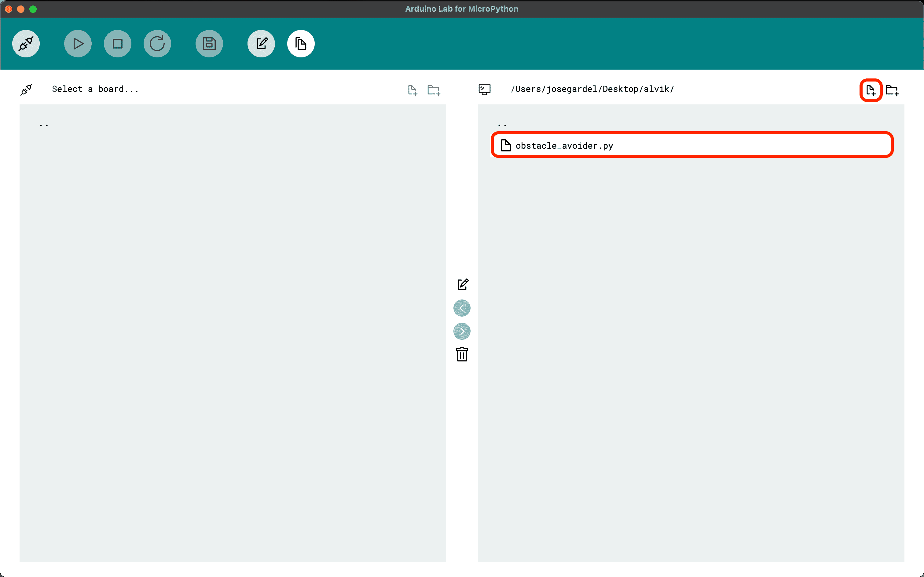Click the computer monitor icon beside the path
924x577 pixels.
click(485, 90)
